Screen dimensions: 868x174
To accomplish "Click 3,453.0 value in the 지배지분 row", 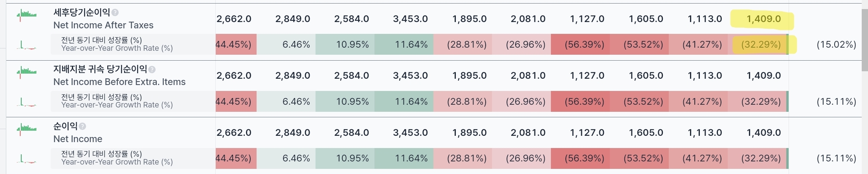I will coord(410,76).
